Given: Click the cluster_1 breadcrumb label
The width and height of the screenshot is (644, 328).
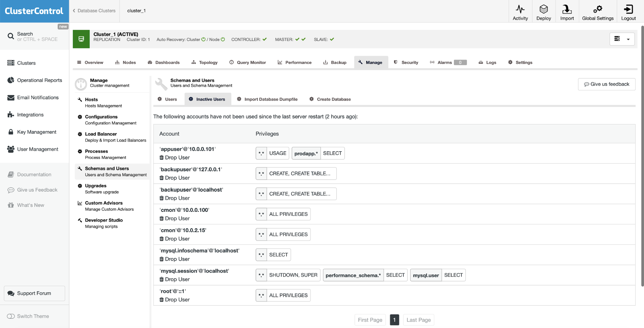Looking at the screenshot, I should click(x=136, y=11).
